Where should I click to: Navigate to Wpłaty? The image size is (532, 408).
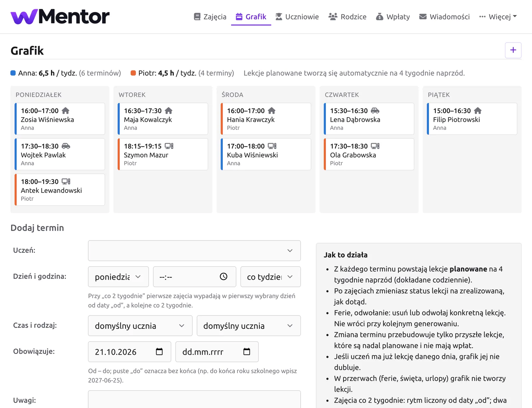393,17
